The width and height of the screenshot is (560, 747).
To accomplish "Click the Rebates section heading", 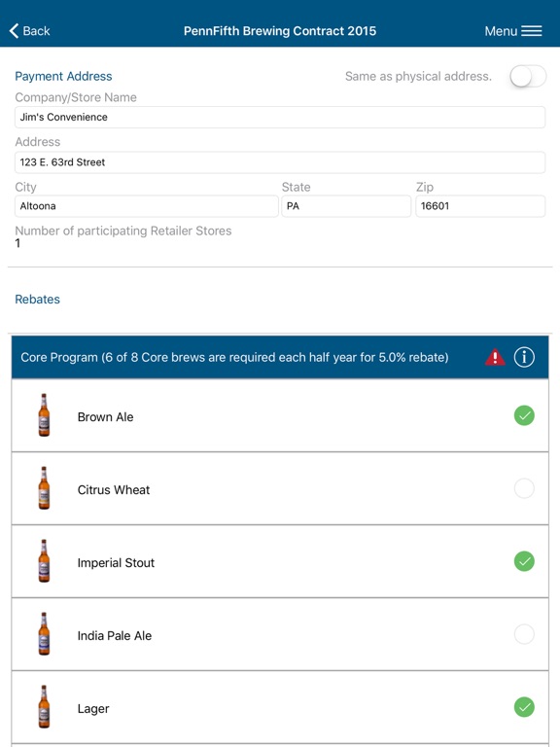I will 37,300.
